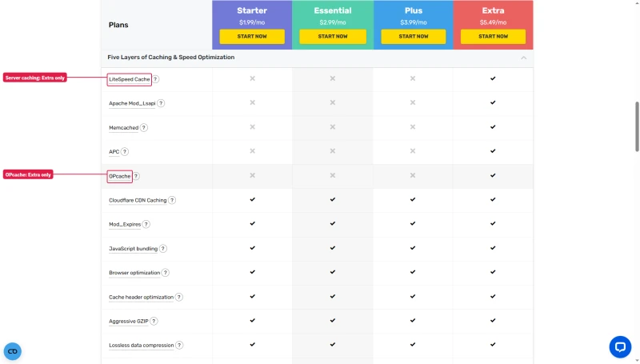Image resolution: width=640 pixels, height=364 pixels.
Task: Click the JavaScript bundling label
Action: (x=133, y=249)
